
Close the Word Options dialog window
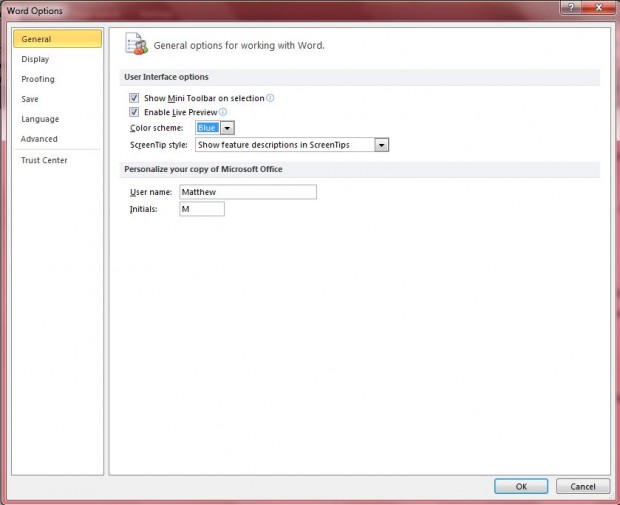[599, 7]
